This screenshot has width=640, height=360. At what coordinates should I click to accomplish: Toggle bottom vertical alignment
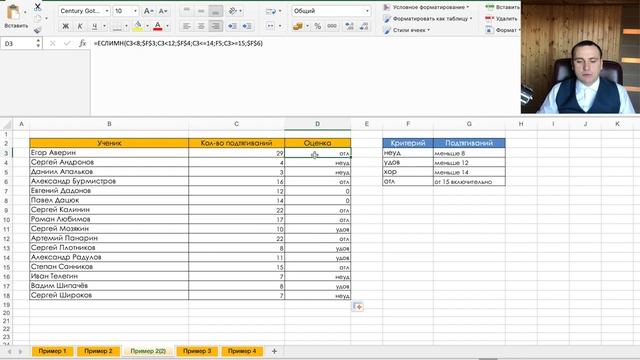pyautogui.click(x=216, y=11)
